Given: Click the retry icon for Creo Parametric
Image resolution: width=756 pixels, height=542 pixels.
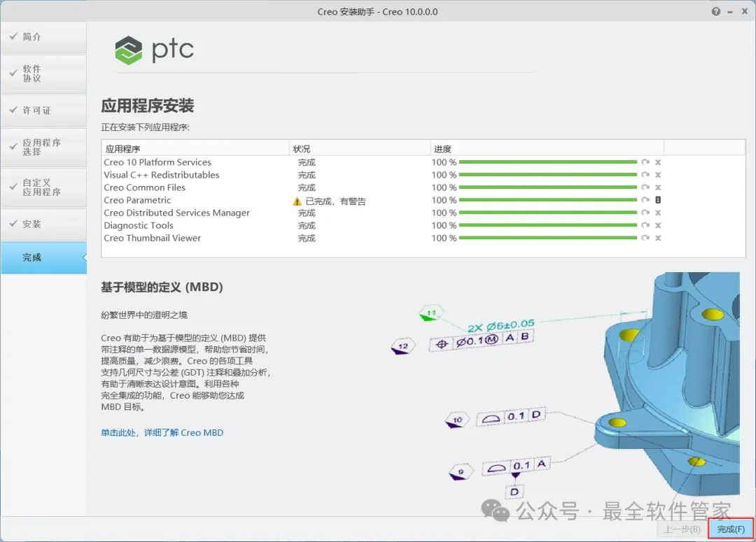Looking at the screenshot, I should (645, 200).
